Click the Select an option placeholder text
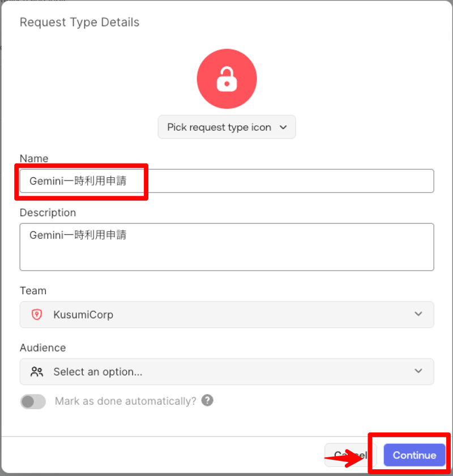 (97, 372)
